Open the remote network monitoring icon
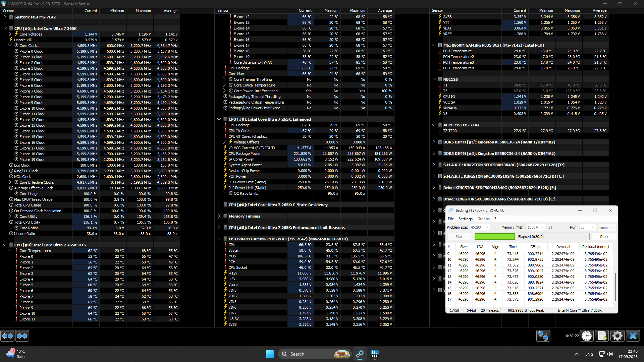This screenshot has width=644, height=362. click(x=543, y=336)
